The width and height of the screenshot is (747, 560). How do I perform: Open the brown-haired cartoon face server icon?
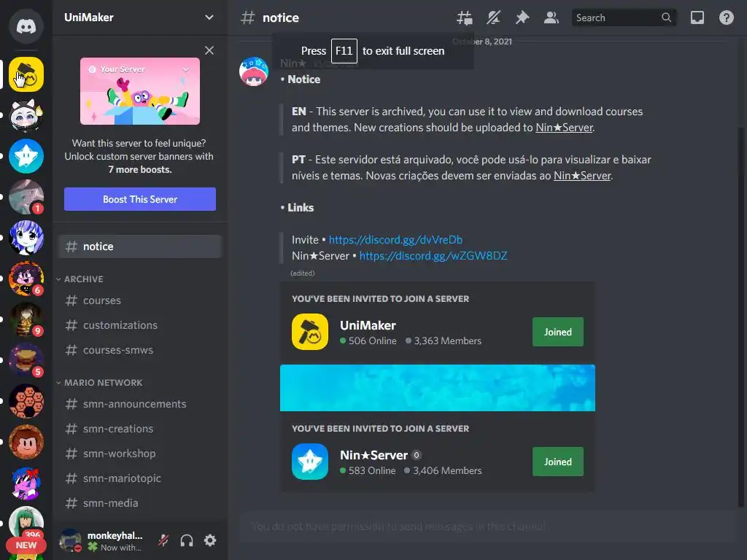(x=26, y=443)
